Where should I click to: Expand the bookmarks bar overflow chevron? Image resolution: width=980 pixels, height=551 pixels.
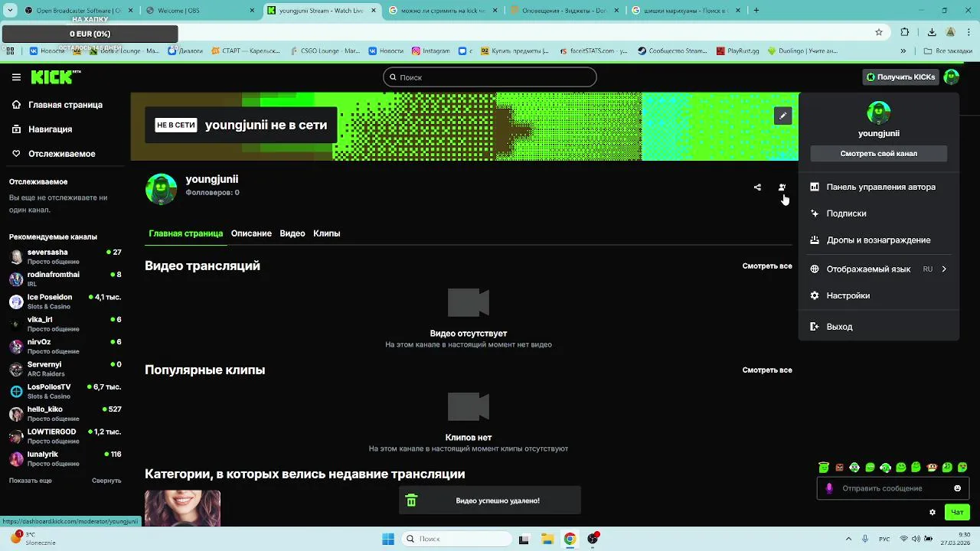[x=903, y=51]
